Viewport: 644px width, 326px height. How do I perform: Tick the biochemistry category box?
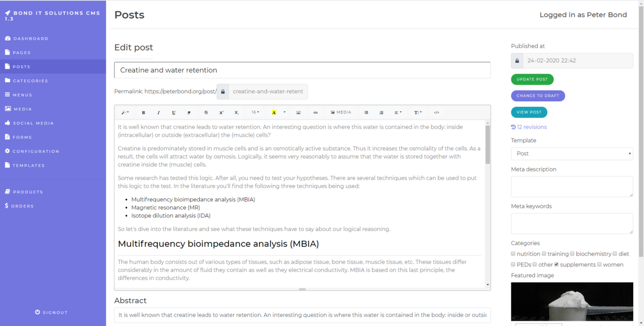[x=572, y=254]
